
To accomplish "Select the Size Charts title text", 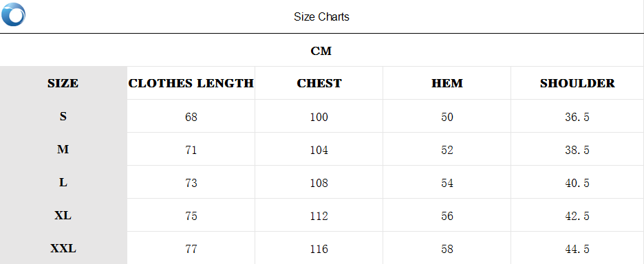I will [x=321, y=16].
